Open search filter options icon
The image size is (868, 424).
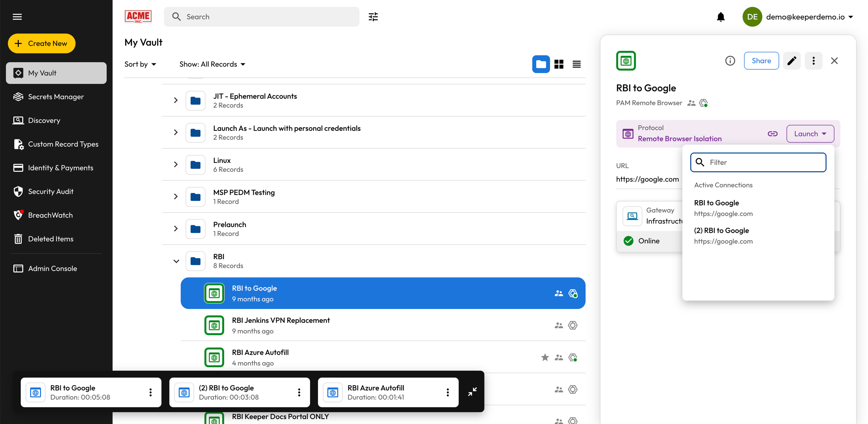pos(373,17)
